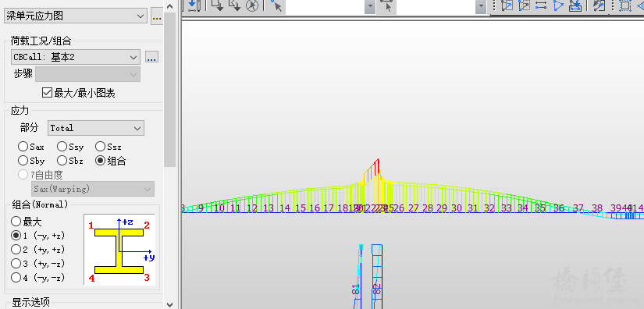This screenshot has width=644, height=309.
Task: Click the scroll-down arrow of the left panel
Action: click(x=169, y=304)
